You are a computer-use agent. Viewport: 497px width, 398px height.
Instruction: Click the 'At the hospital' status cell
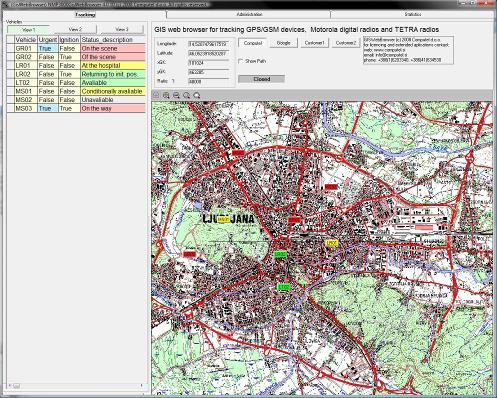[x=113, y=66]
